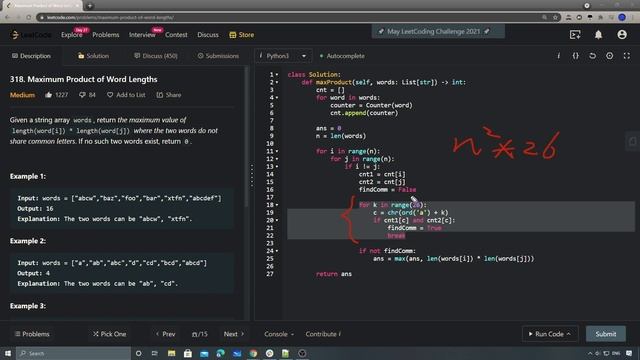This screenshot has height=360, width=640.
Task: Reload the browser page
Action: coord(29,18)
